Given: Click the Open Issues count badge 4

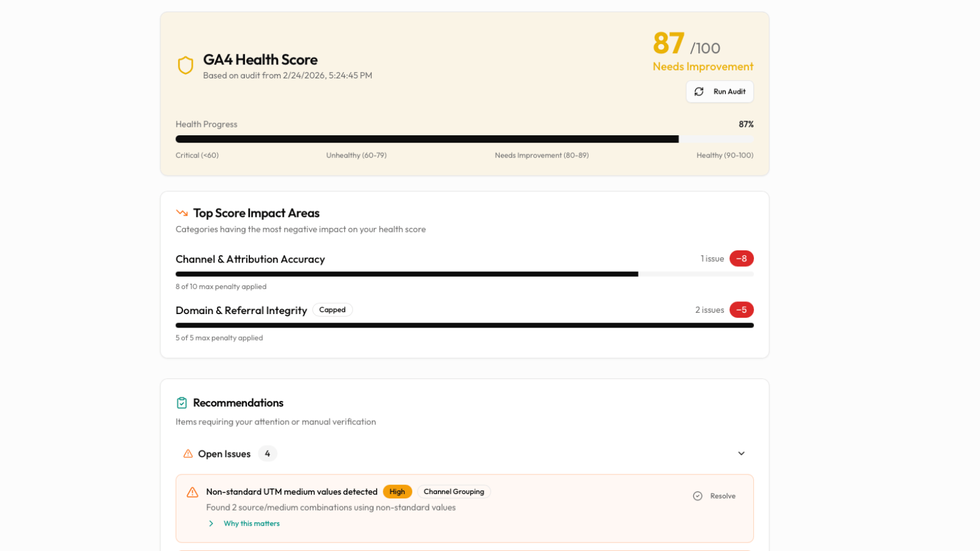Looking at the screenshot, I should [268, 454].
